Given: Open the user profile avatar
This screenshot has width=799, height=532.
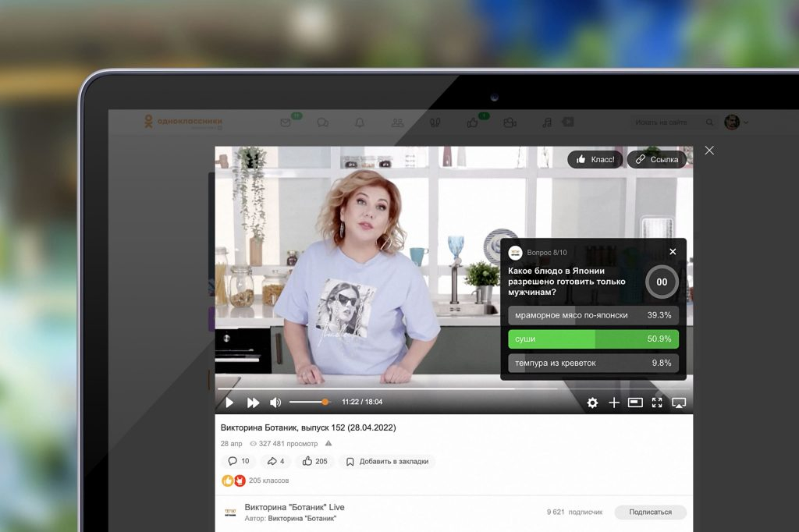Looking at the screenshot, I should 732,122.
